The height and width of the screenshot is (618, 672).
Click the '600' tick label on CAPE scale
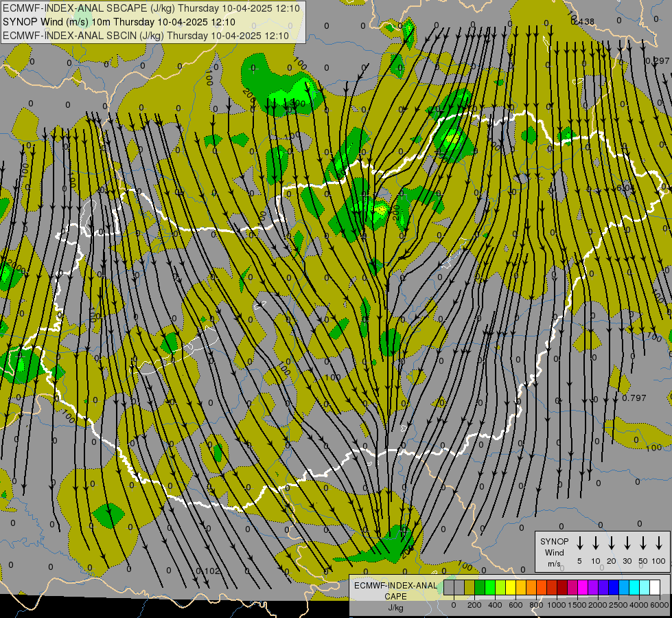pos(515,605)
